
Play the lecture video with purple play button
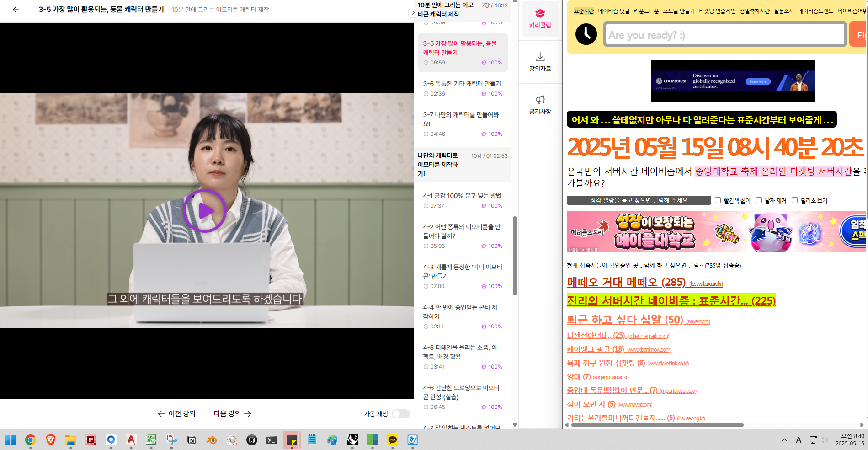205,211
